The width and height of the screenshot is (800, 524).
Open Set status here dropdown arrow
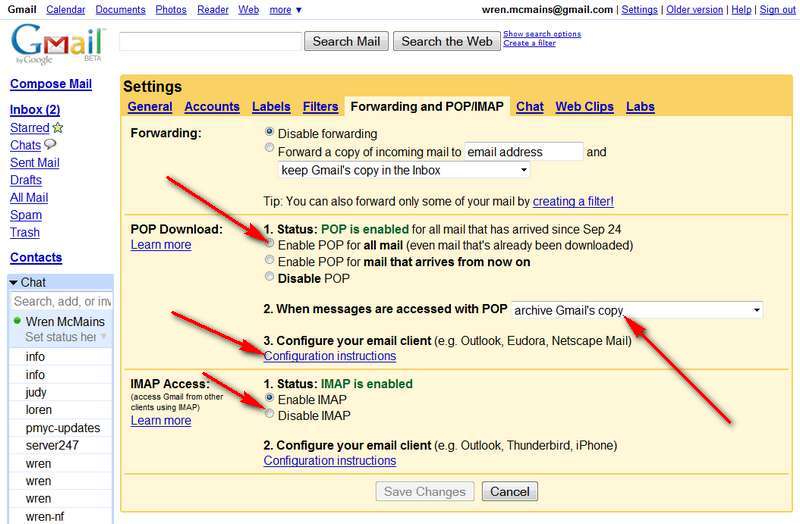[x=104, y=336]
